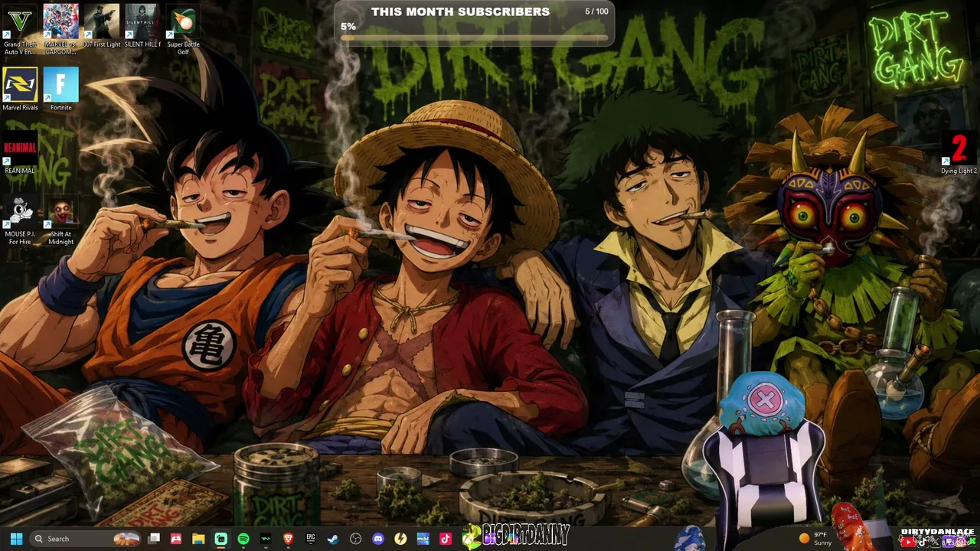Open Task View from the taskbar
This screenshot has height=551, width=980.
pyautogui.click(x=154, y=539)
